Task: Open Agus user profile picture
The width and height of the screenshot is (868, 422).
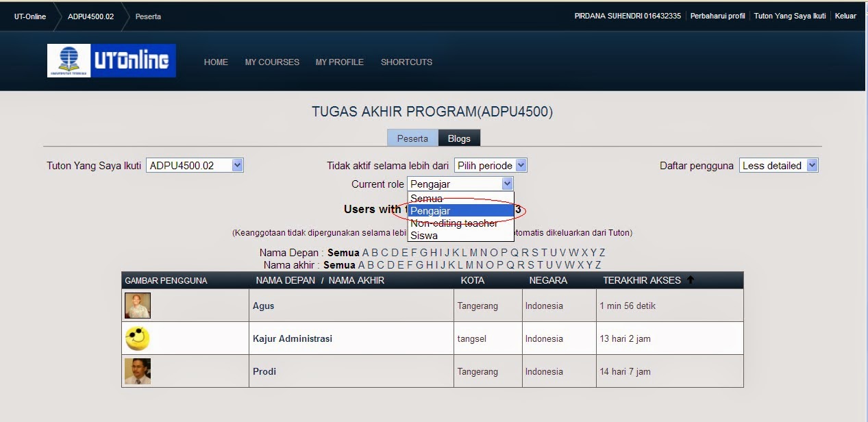Action: [x=138, y=306]
